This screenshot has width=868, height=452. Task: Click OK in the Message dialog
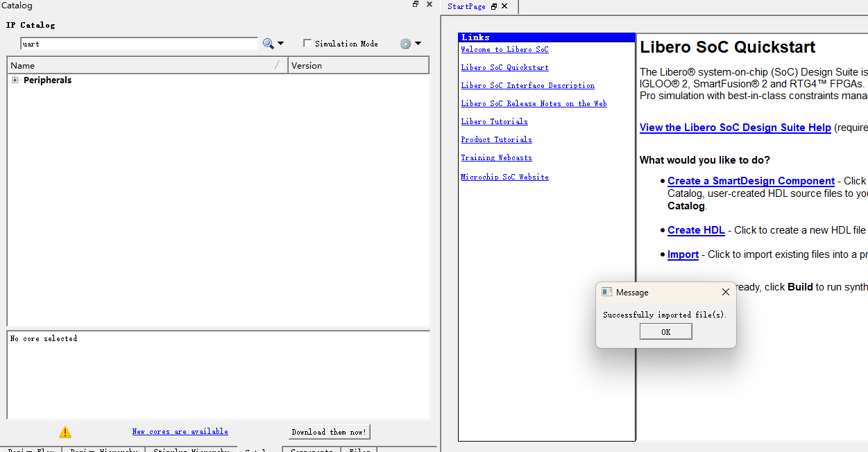point(665,332)
